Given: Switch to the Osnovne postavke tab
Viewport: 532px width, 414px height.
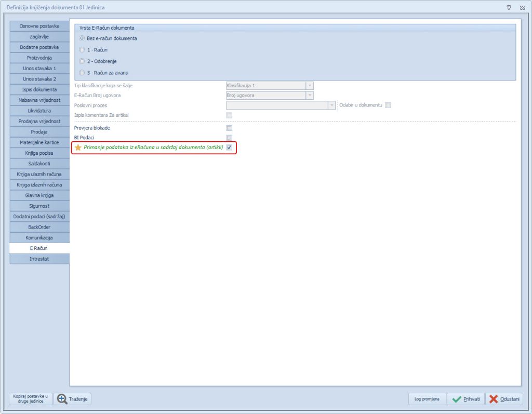Looking at the screenshot, I should [x=39, y=26].
